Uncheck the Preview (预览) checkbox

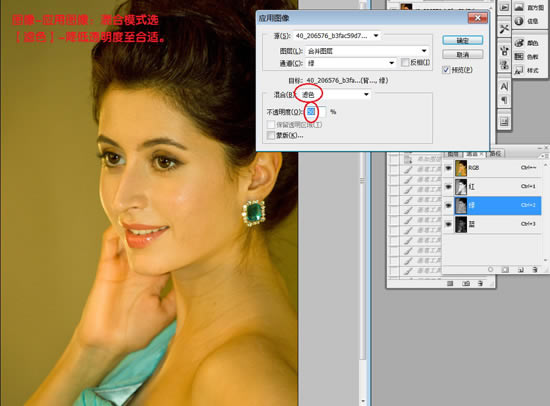446,70
